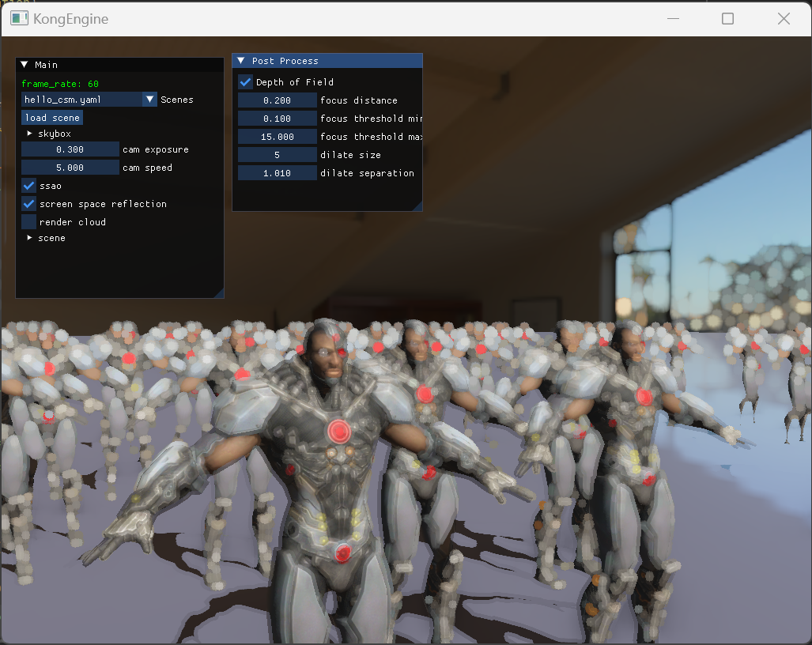Toggle the Depth of Field checkbox
The width and height of the screenshot is (812, 645).
[245, 81]
